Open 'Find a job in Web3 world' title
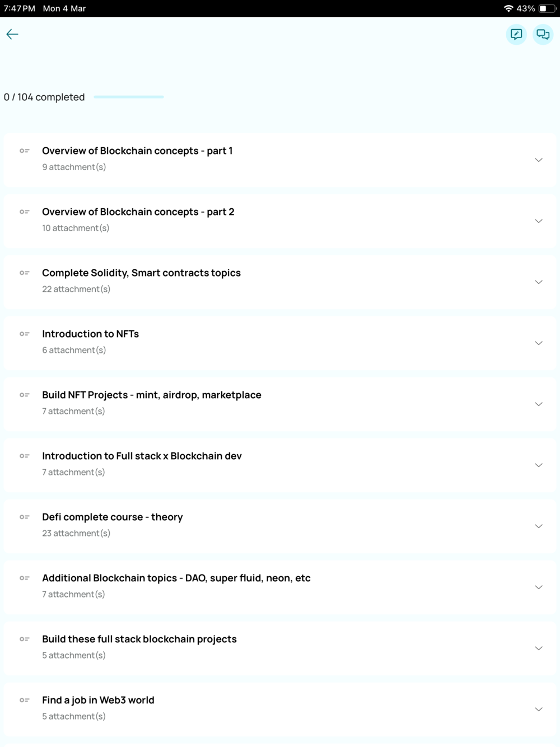The height and width of the screenshot is (747, 560). 98,700
